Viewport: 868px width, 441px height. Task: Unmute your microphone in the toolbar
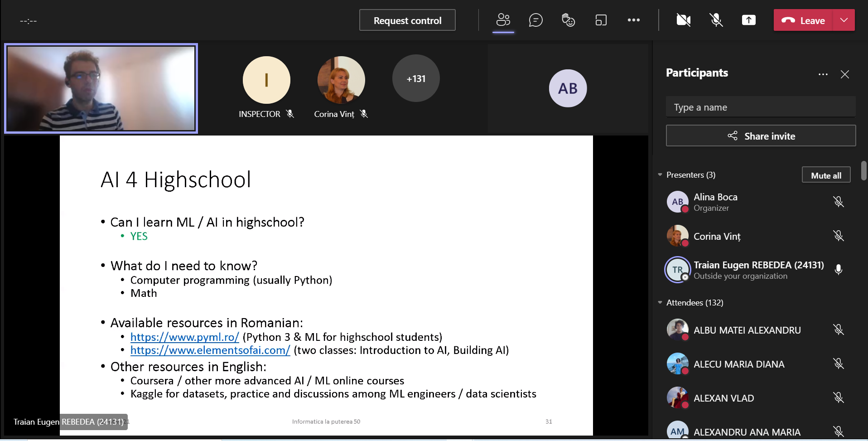[716, 20]
